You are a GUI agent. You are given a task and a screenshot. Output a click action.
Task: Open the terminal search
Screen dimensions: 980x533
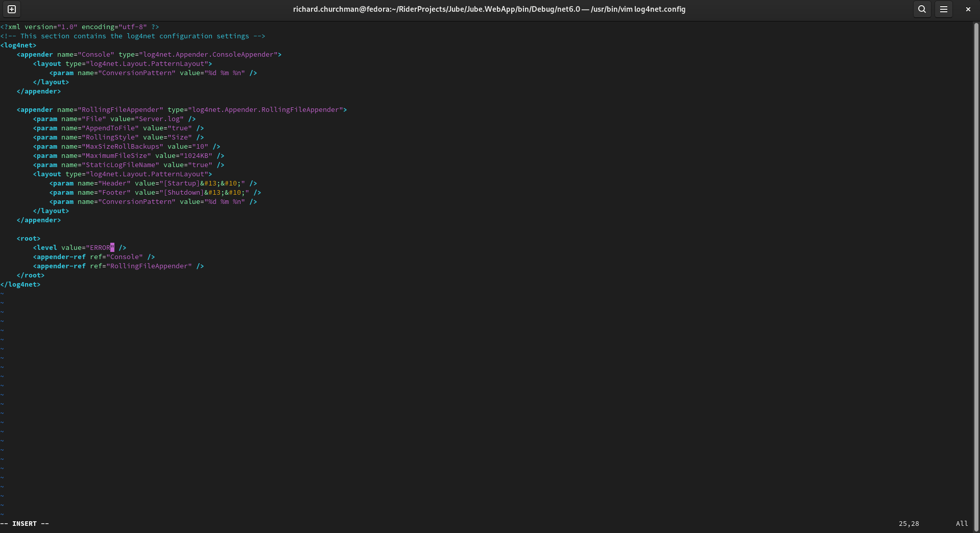[x=922, y=9]
